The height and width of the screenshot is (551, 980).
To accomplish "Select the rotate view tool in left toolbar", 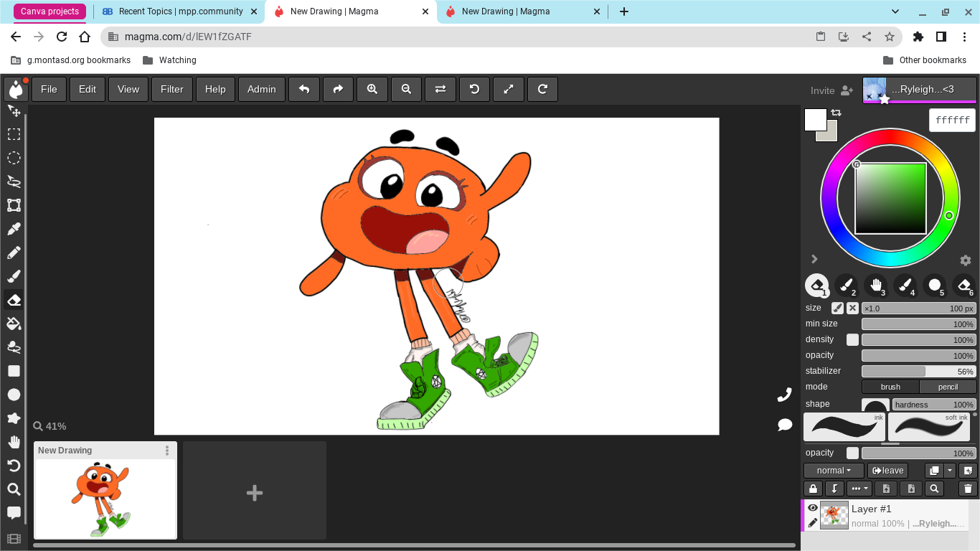I will 14,466.
